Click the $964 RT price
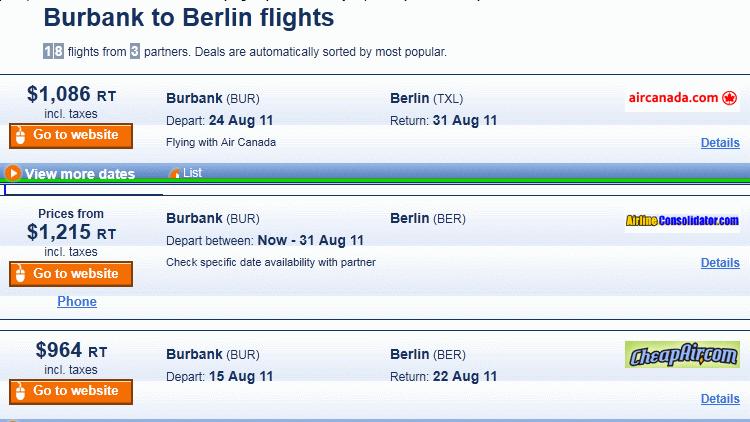This screenshot has width=750, height=422. tap(71, 350)
